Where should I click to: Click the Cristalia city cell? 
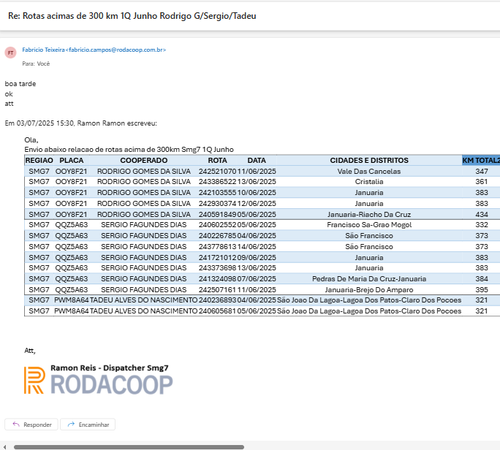coord(369,182)
